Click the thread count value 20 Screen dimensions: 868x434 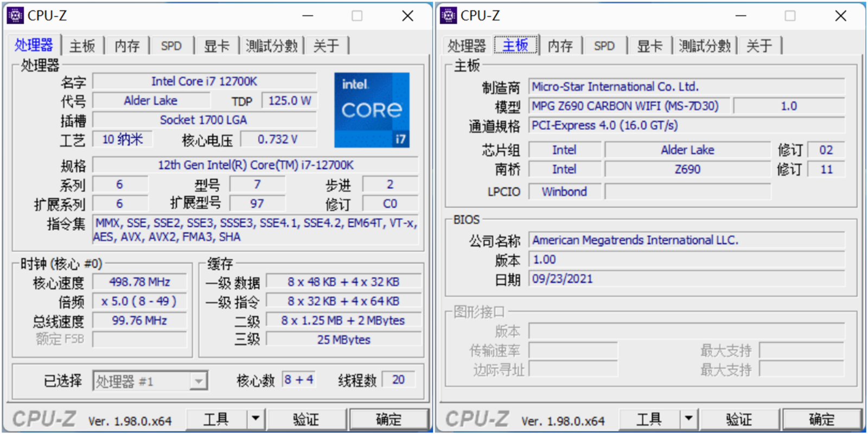click(399, 380)
